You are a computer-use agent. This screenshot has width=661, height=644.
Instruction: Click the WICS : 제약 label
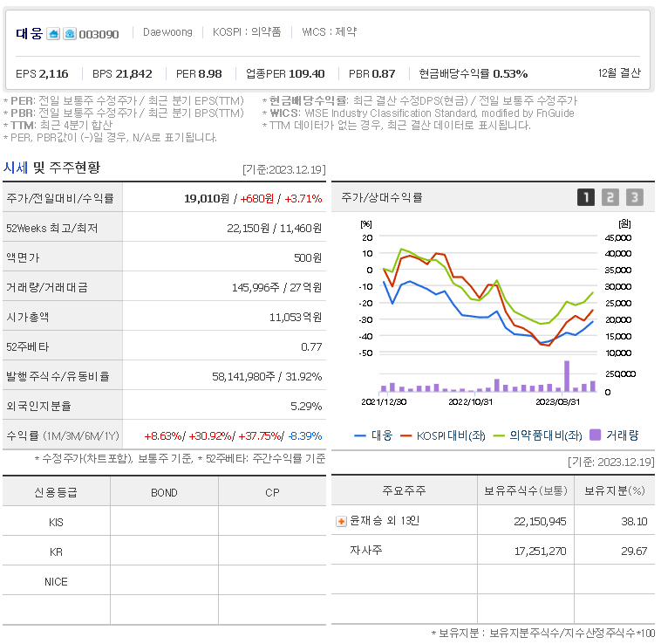point(330,32)
